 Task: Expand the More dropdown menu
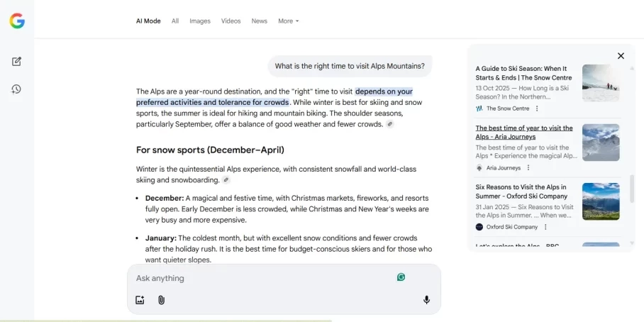tap(288, 21)
